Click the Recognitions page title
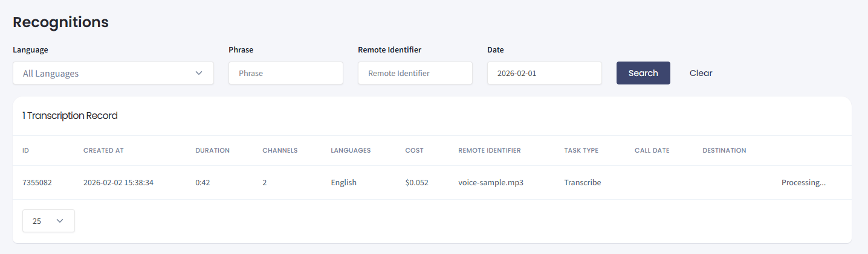 tap(60, 22)
